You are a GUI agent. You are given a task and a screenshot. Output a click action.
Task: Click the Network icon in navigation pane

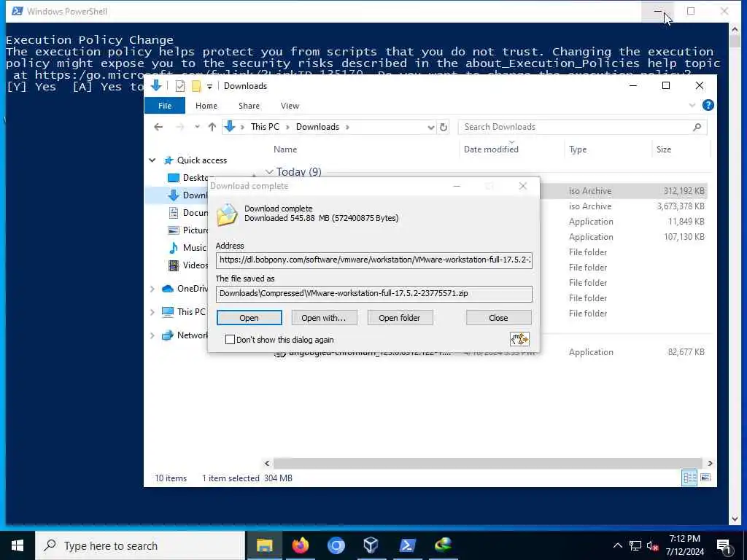click(168, 335)
